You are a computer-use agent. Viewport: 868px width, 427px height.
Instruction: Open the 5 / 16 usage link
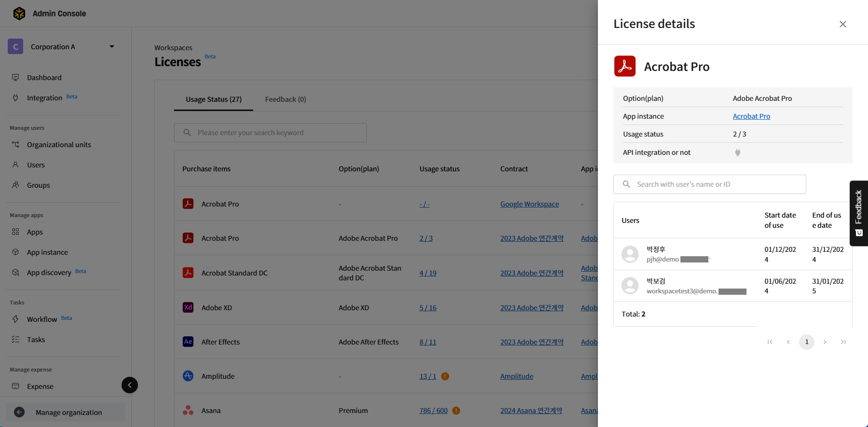[x=428, y=308]
